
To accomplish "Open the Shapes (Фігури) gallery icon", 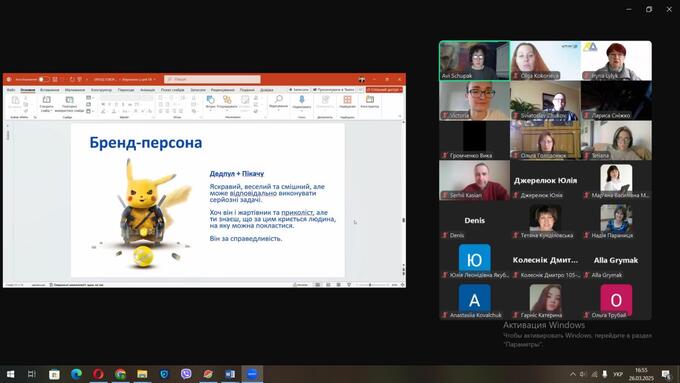I will coord(210,100).
